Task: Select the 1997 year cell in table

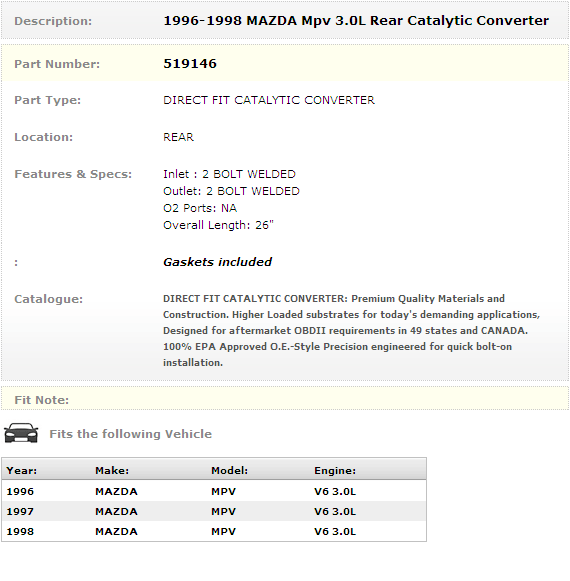Action: (x=20, y=511)
